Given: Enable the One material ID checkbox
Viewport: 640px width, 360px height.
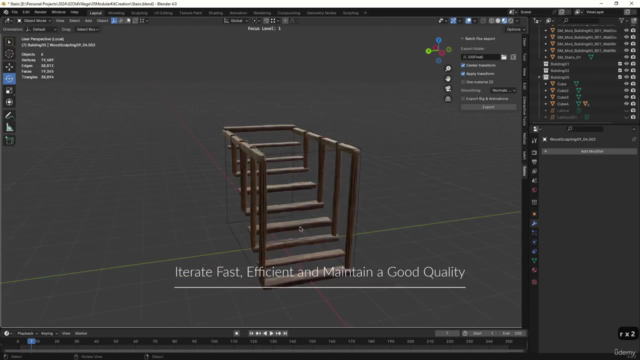Looking at the screenshot, I should [463, 82].
